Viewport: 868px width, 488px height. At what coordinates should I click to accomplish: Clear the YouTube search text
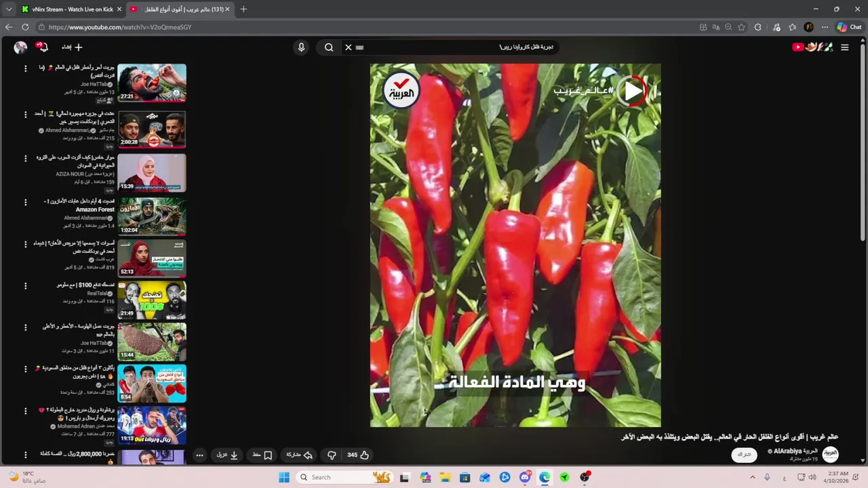(x=349, y=47)
